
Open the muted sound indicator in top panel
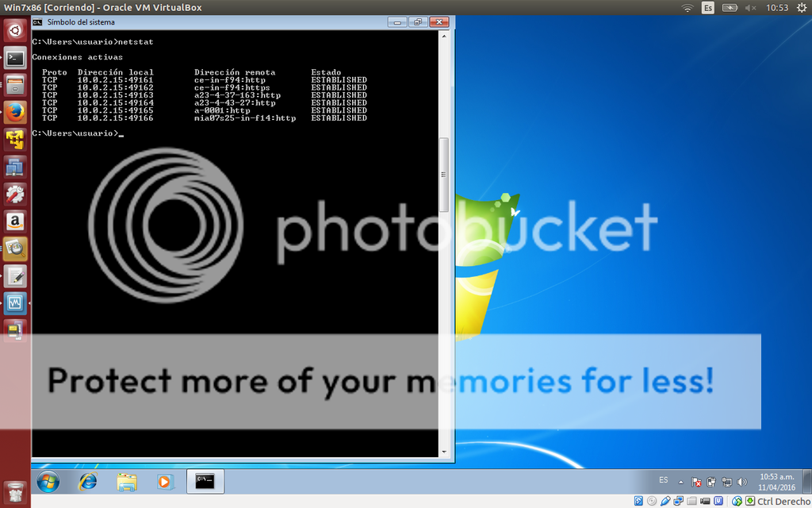point(750,8)
